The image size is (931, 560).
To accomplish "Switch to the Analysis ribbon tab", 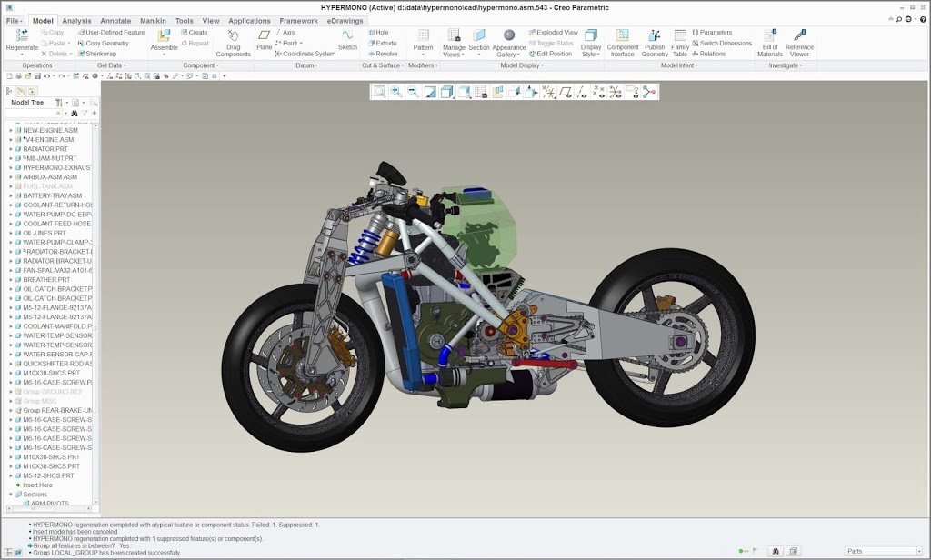I will click(76, 20).
